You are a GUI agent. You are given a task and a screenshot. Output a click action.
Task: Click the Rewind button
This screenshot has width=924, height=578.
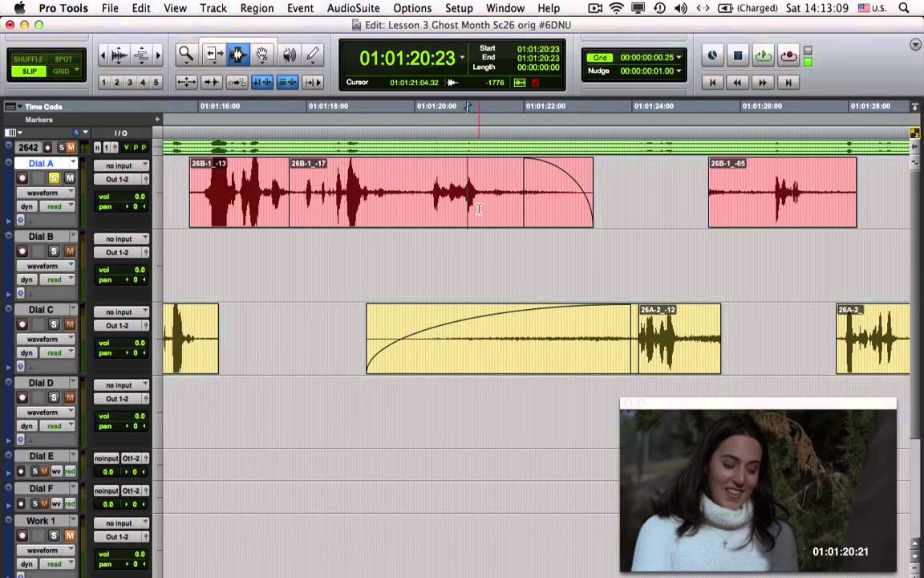pyautogui.click(x=738, y=83)
